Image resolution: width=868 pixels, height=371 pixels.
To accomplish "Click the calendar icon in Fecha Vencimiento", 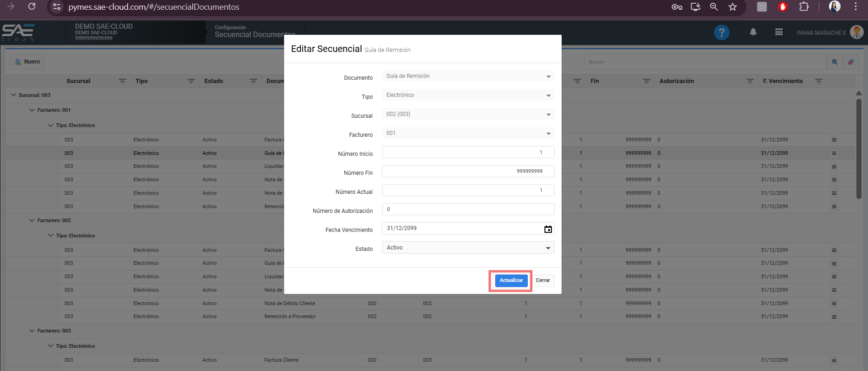I will (x=548, y=229).
